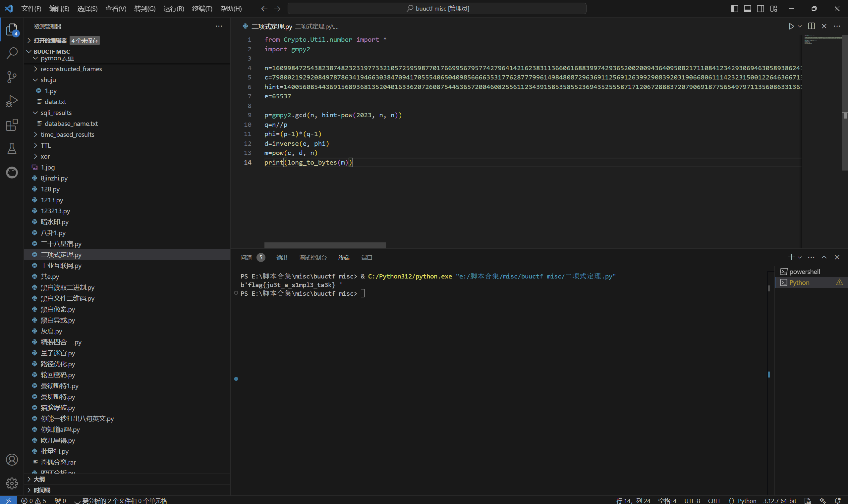The height and width of the screenshot is (504, 848).
Task: Go forward with the right arrow
Action: click(x=277, y=9)
